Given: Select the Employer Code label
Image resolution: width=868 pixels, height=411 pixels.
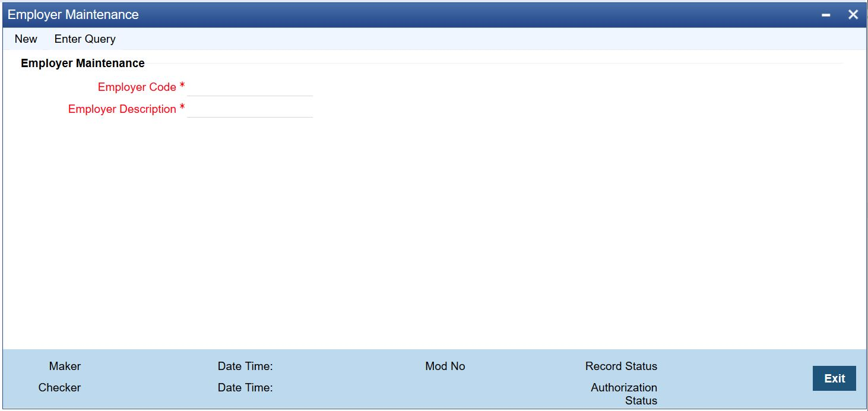Looking at the screenshot, I should point(137,87).
